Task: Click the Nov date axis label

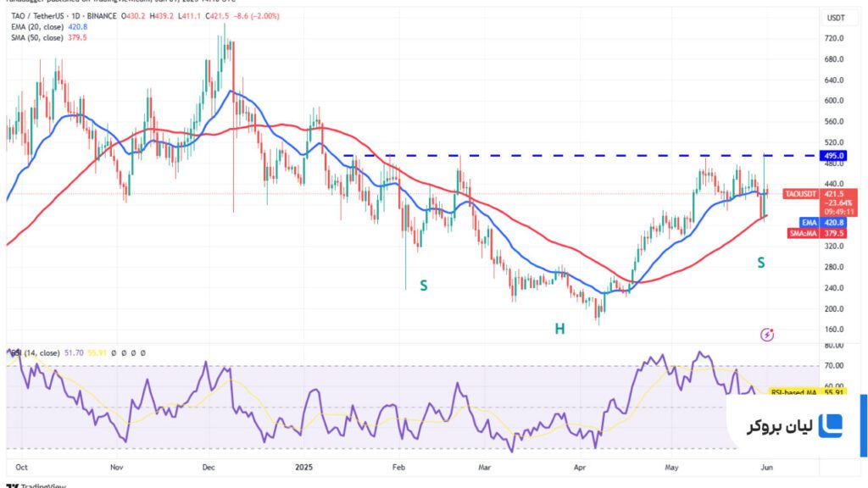Action: (116, 467)
